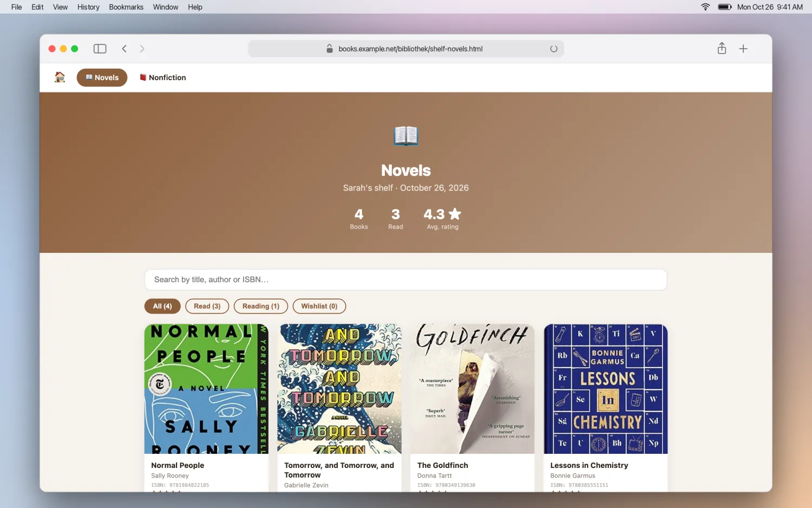812x508 pixels.
Task: Click the author name Donna Tartt
Action: [x=435, y=476]
